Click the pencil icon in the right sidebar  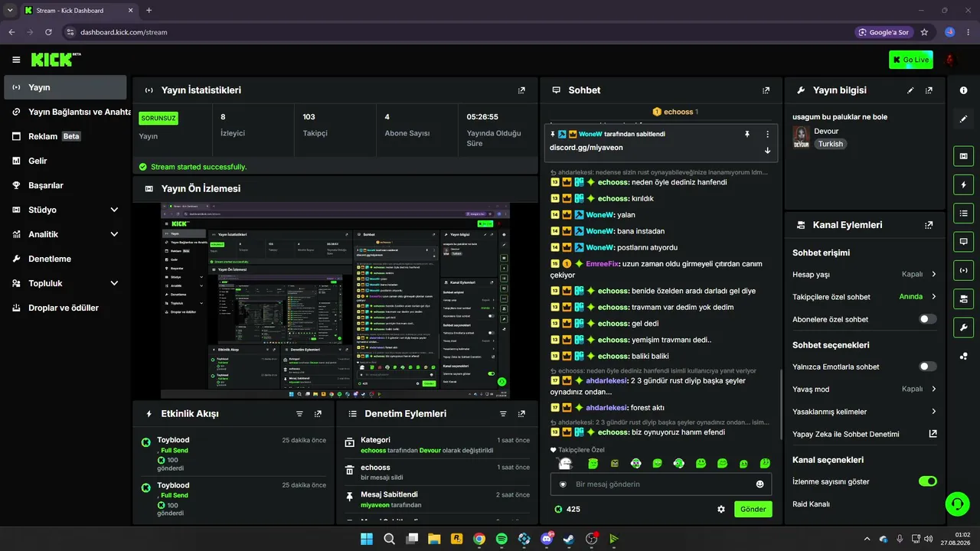(963, 119)
